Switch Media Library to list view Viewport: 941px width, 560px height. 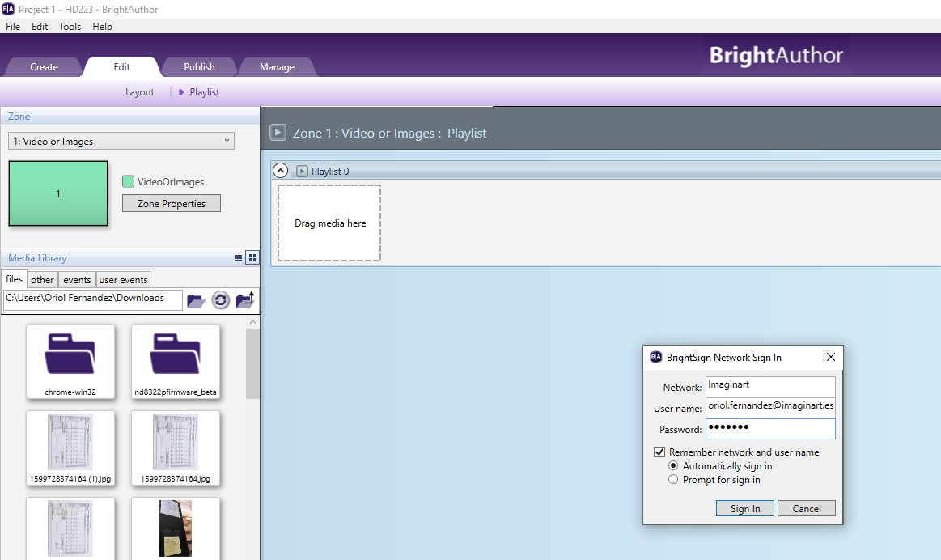click(x=238, y=258)
